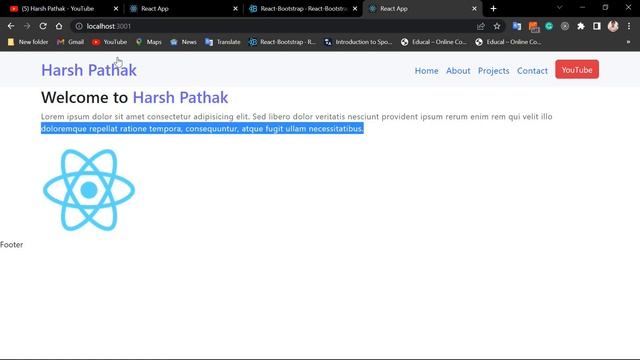Open the Translate bookmark
640x360 pixels.
tap(223, 42)
